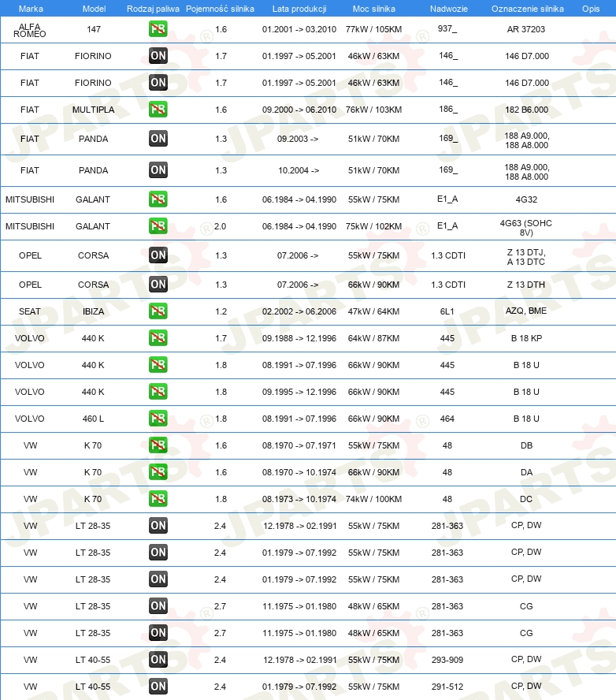Click petrol icon for VW K 70 DA engine row
The image size is (616, 700).
pos(158,472)
